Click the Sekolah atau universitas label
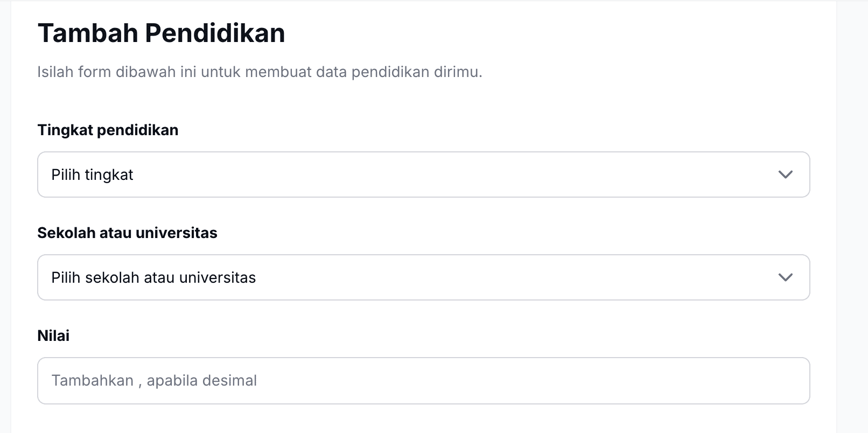 127,233
